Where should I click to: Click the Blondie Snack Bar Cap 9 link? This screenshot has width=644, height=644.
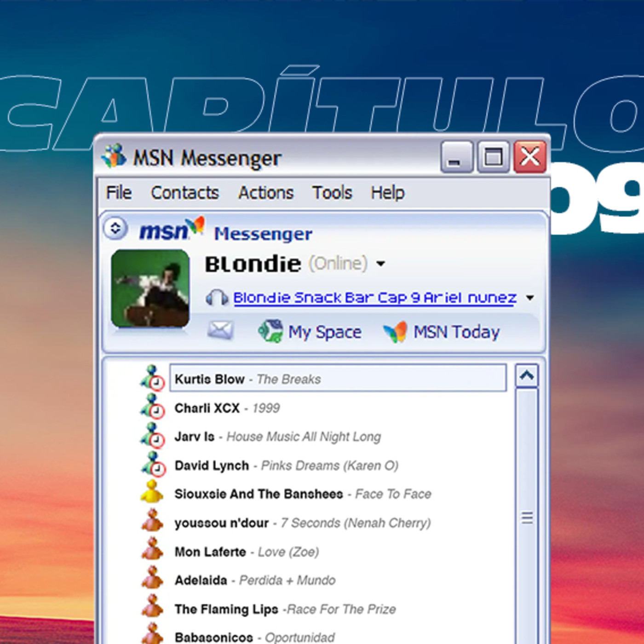(374, 298)
